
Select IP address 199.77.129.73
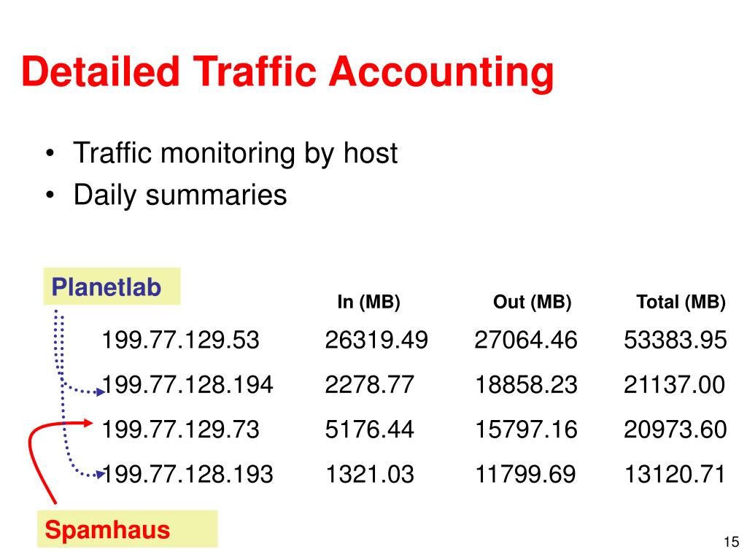[x=181, y=429]
